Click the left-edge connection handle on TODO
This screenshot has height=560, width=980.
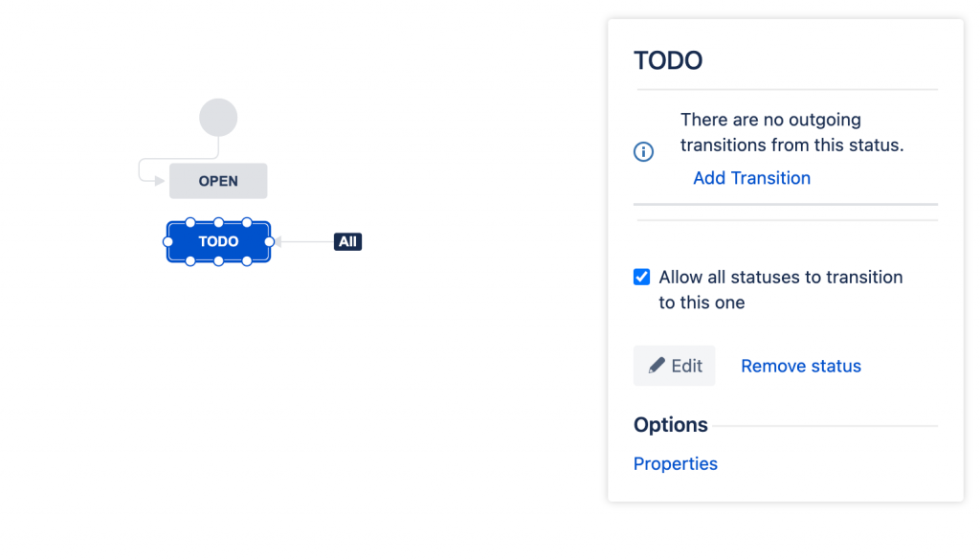168,242
